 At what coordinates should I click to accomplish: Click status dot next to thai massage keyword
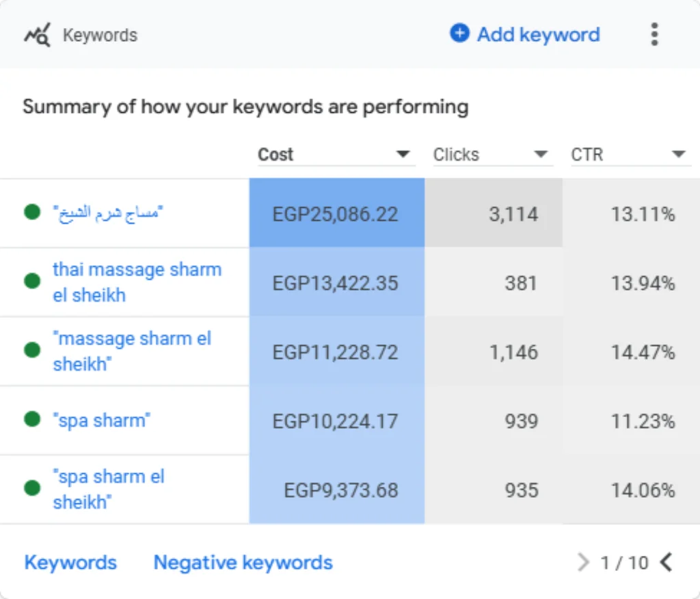[x=32, y=281]
